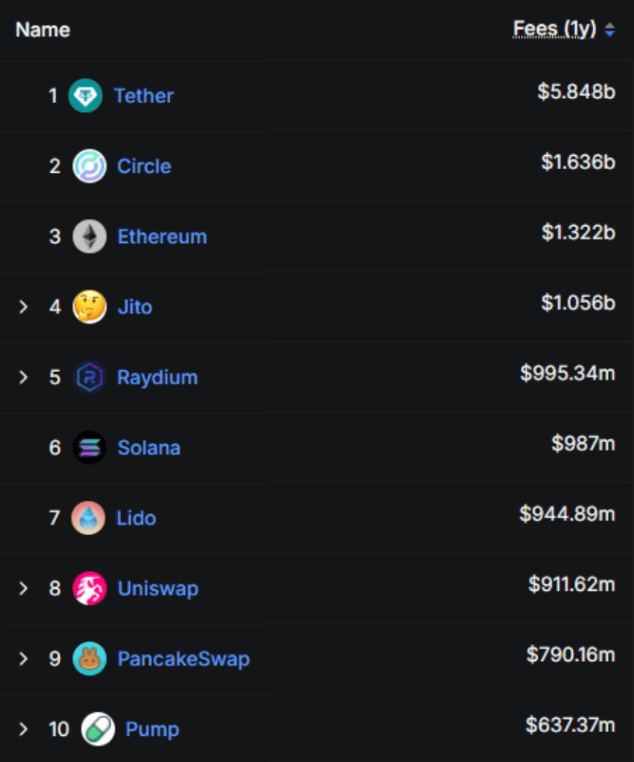634x762 pixels.
Task: Click the Pump pill icon
Action: [97, 729]
